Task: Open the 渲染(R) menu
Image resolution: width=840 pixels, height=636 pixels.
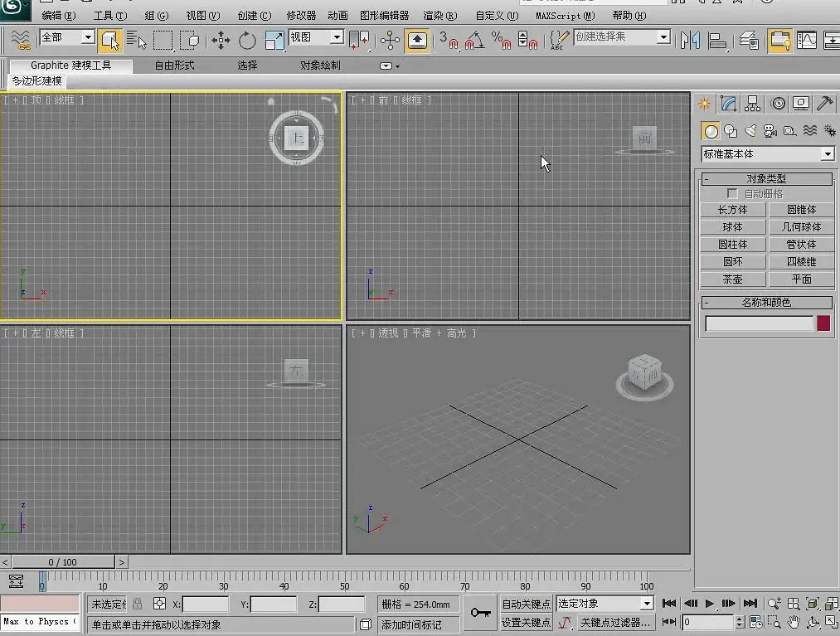Action: [x=440, y=16]
